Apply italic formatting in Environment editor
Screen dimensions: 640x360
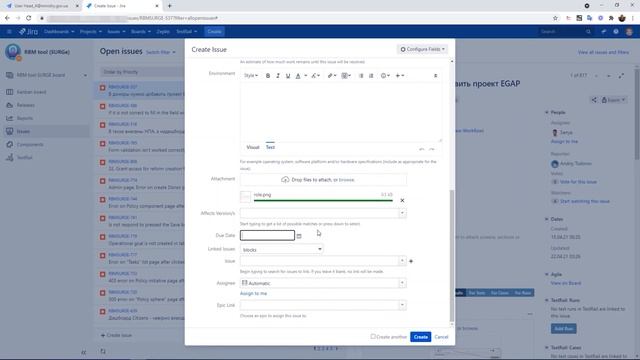coord(278,76)
